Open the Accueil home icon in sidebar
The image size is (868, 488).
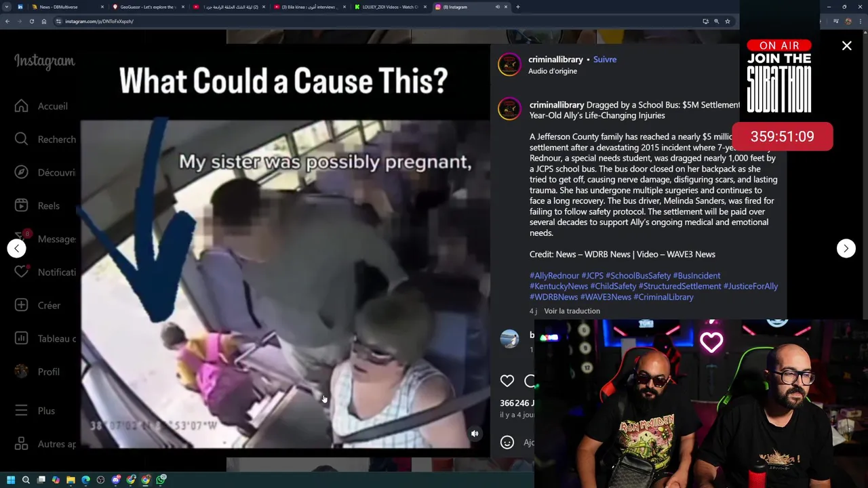(21, 106)
